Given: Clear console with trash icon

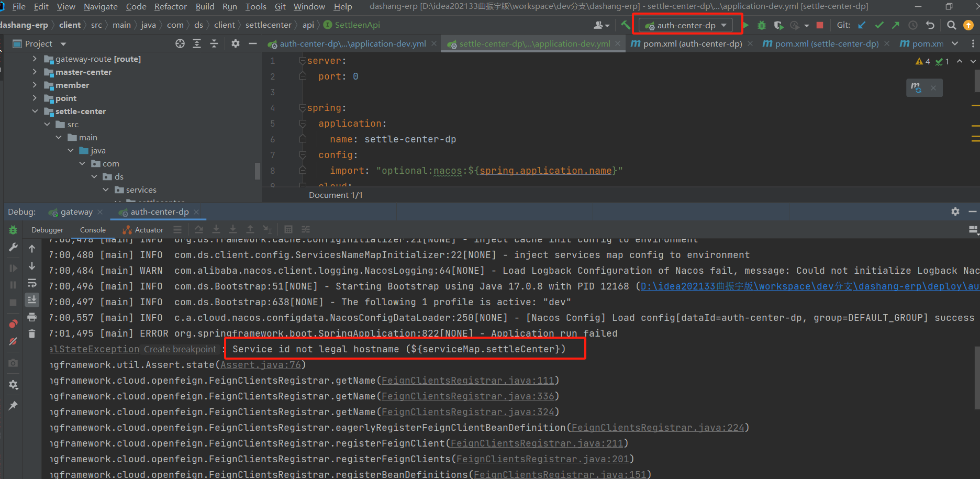Looking at the screenshot, I should [32, 333].
